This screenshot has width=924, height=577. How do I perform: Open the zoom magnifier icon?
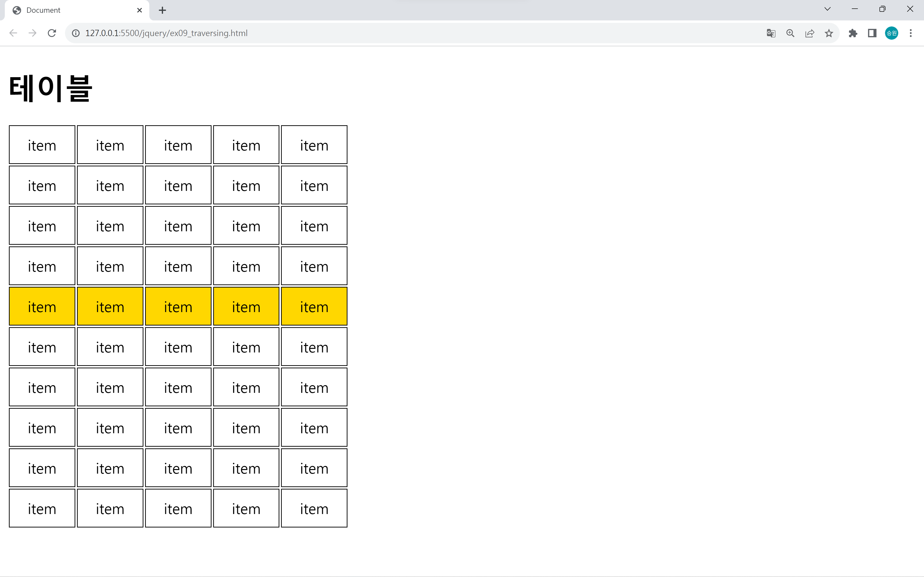click(790, 33)
